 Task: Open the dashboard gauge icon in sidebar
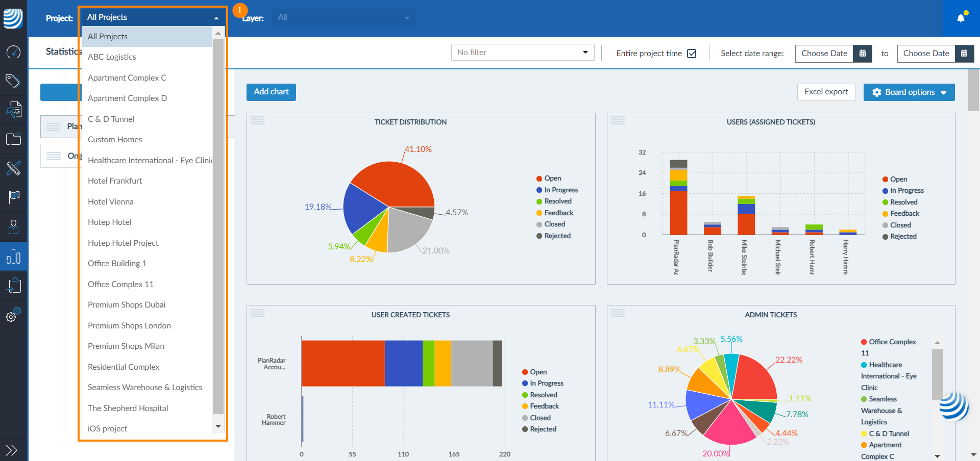[13, 52]
